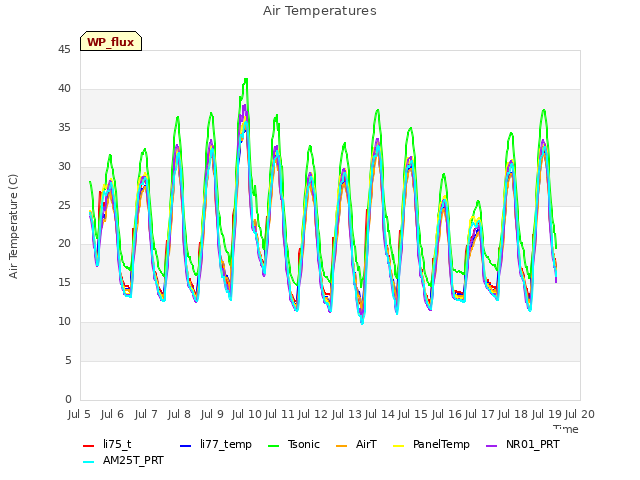Click the WP_flux annotation label

(111, 42)
